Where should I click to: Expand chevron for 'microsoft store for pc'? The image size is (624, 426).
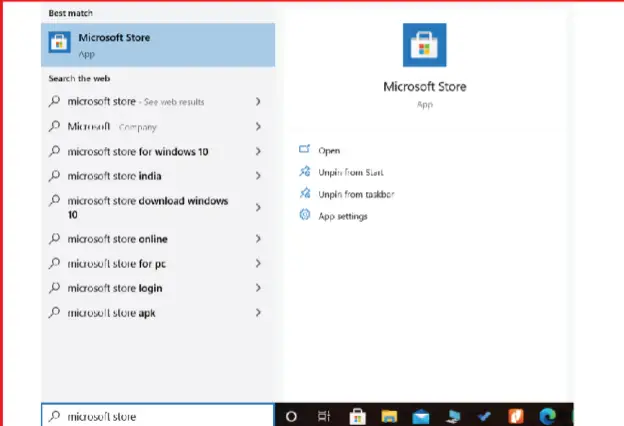point(258,263)
